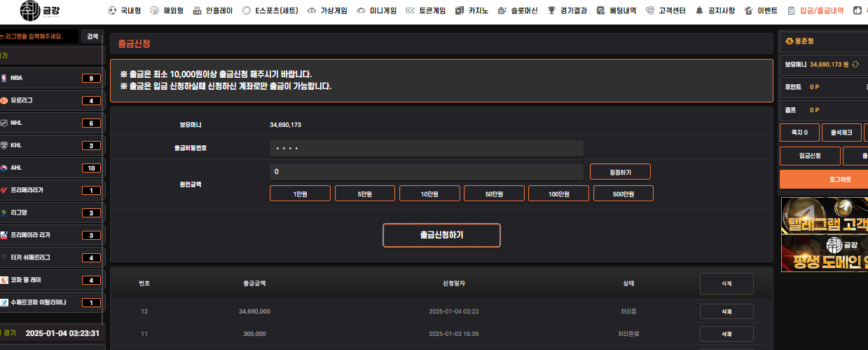
Task: Select the 10만원 quick amount button
Action: point(429,194)
